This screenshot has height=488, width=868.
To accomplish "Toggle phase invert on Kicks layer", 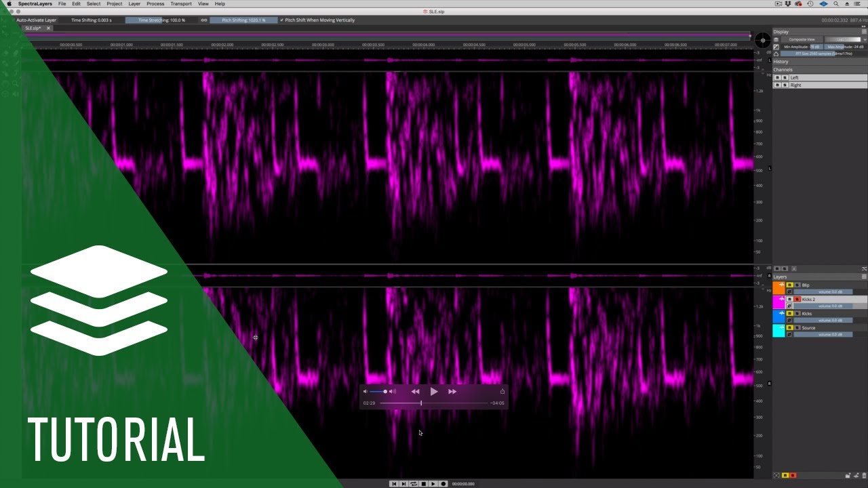I will point(789,321).
